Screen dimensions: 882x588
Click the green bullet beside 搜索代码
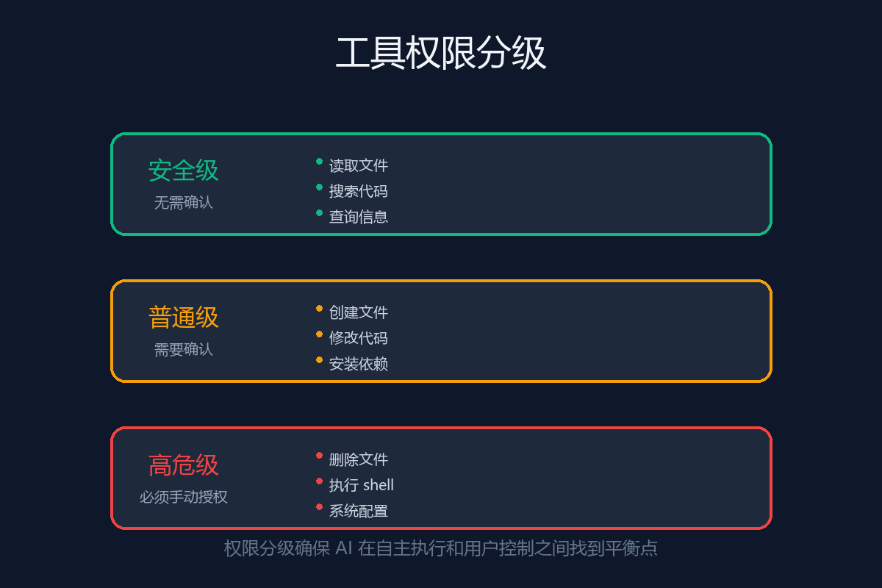coord(319,187)
